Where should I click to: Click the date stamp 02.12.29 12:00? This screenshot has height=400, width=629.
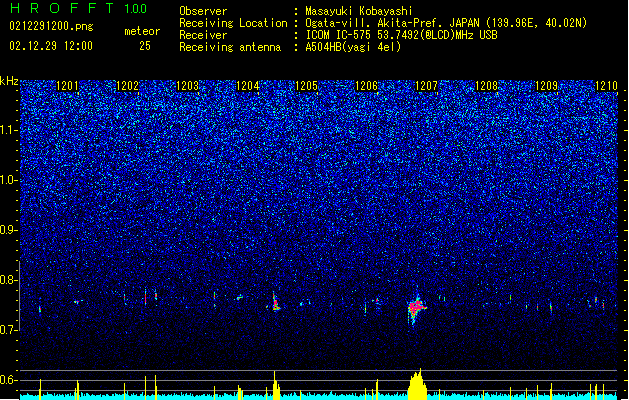(x=51, y=46)
